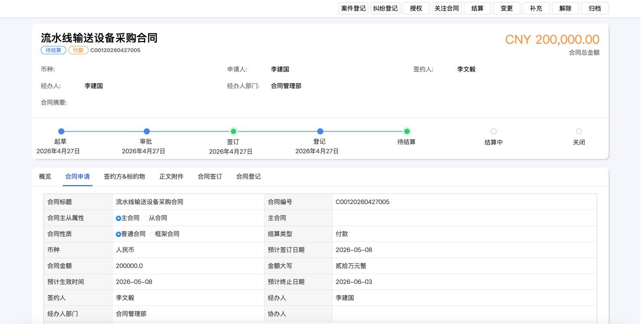This screenshot has height=324, width=644.
Task: Click the 申请人 value 李建国 in header
Action: (280, 69)
